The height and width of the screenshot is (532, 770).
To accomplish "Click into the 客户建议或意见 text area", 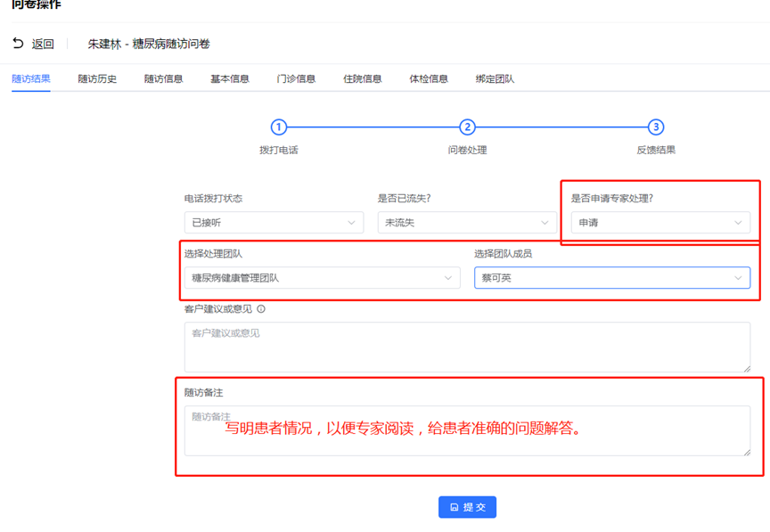I will [467, 347].
